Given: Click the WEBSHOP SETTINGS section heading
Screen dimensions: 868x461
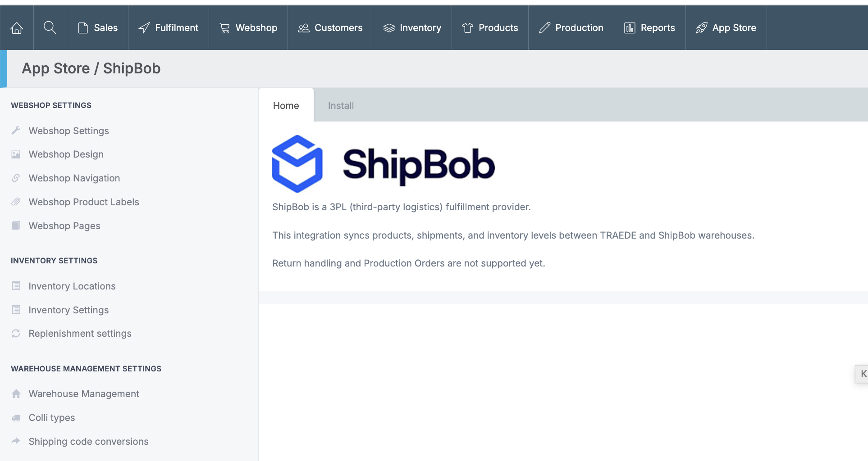Looking at the screenshot, I should tap(51, 105).
